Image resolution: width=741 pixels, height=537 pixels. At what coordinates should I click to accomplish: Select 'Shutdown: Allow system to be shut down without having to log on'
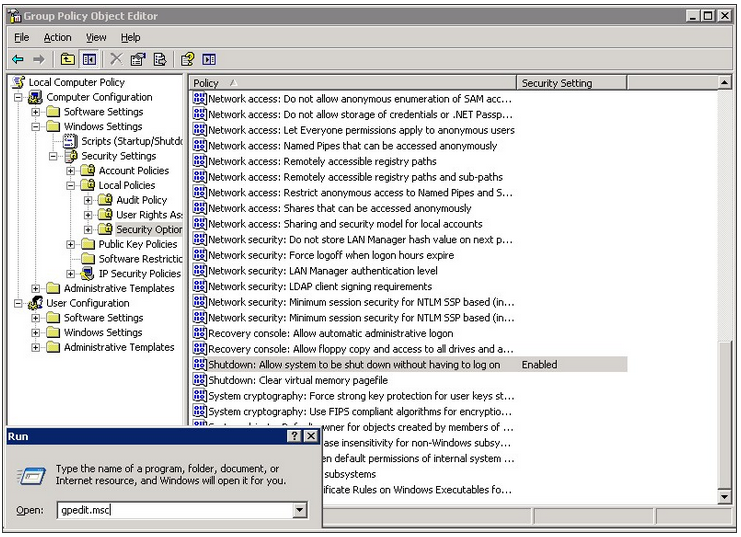click(354, 364)
